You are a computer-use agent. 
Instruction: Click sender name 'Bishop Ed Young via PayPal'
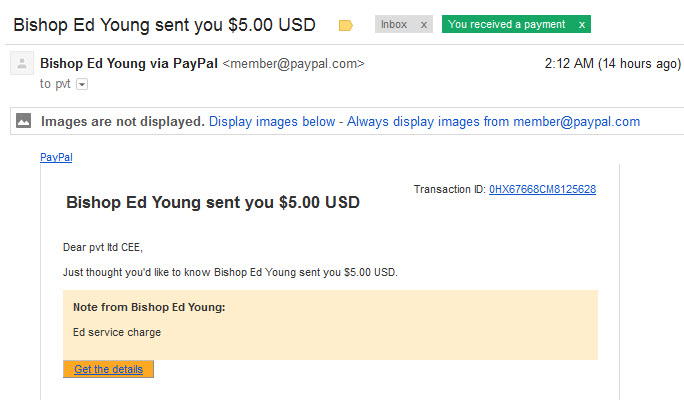[129, 64]
